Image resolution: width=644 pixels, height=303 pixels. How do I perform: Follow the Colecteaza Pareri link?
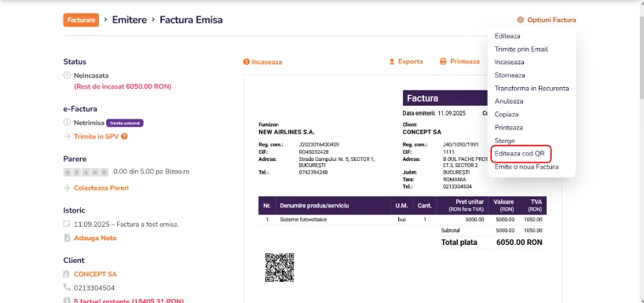click(x=101, y=188)
